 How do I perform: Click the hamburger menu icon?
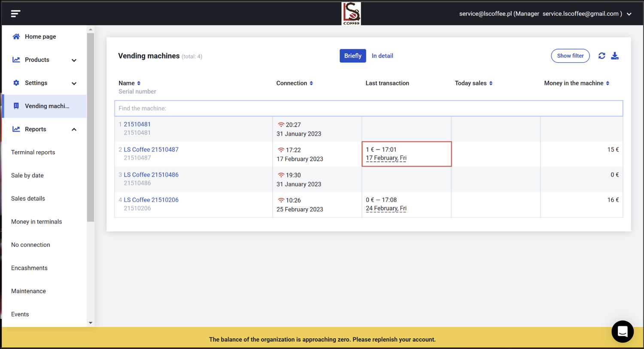tap(15, 14)
